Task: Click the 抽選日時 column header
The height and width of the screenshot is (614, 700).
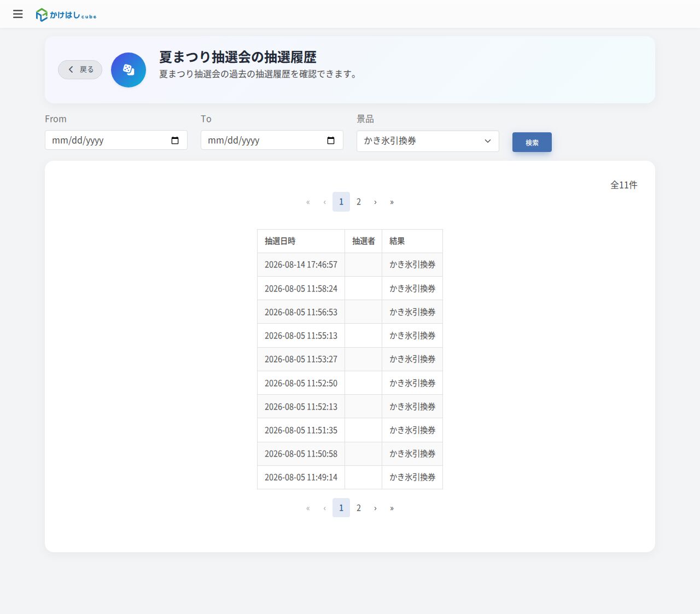Action: click(x=301, y=241)
